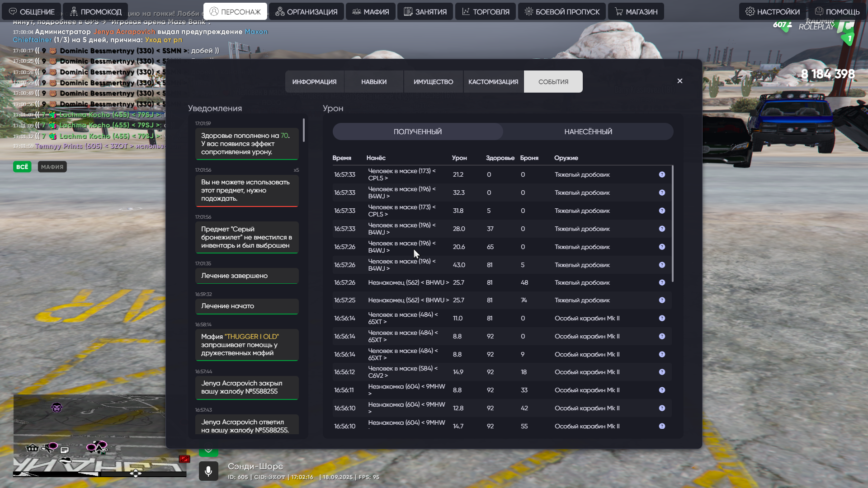Click the Здоровье column header
868x488 pixels.
[x=500, y=158]
